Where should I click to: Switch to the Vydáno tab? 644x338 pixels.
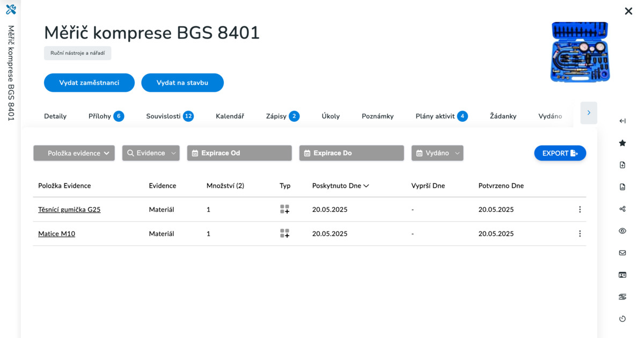(550, 116)
